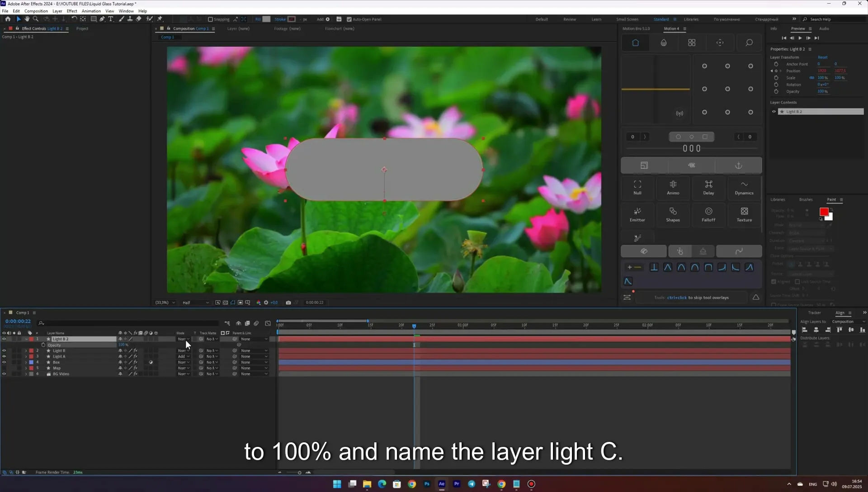Select the Zoom tool in toolbar
The image size is (868, 492).
point(36,19)
